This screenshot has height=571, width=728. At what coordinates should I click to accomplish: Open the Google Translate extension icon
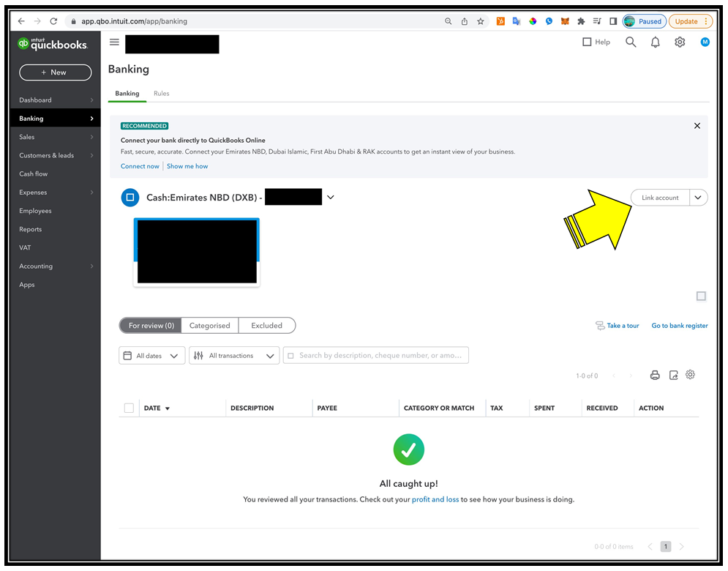point(517,21)
